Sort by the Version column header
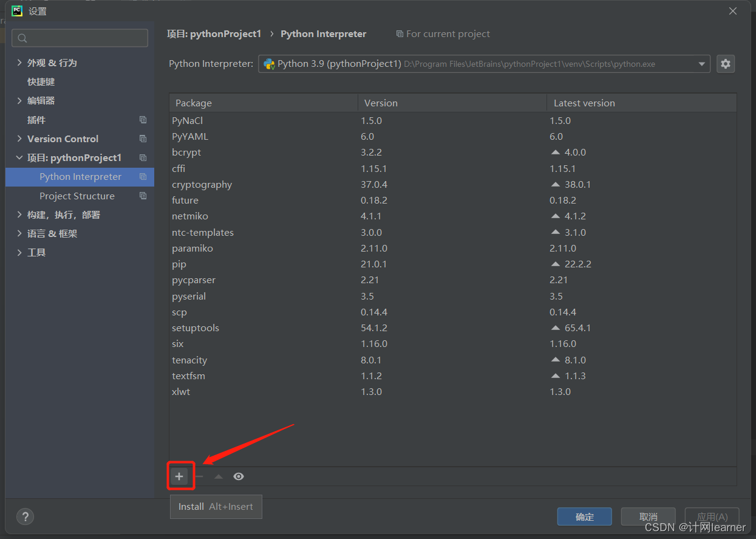The width and height of the screenshot is (756, 539). [452, 103]
